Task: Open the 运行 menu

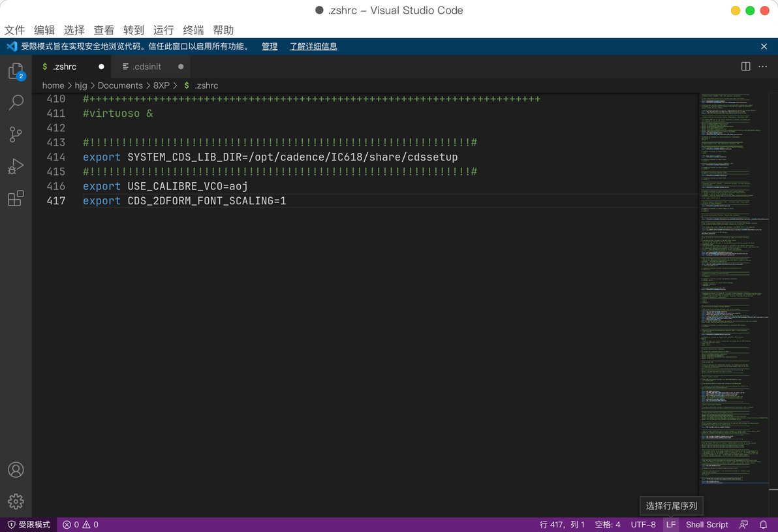Action: [163, 30]
